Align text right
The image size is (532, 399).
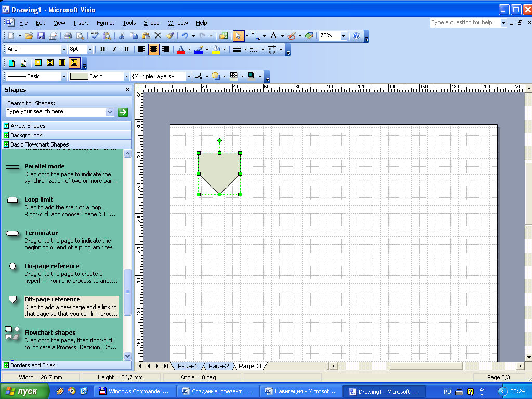(166, 49)
